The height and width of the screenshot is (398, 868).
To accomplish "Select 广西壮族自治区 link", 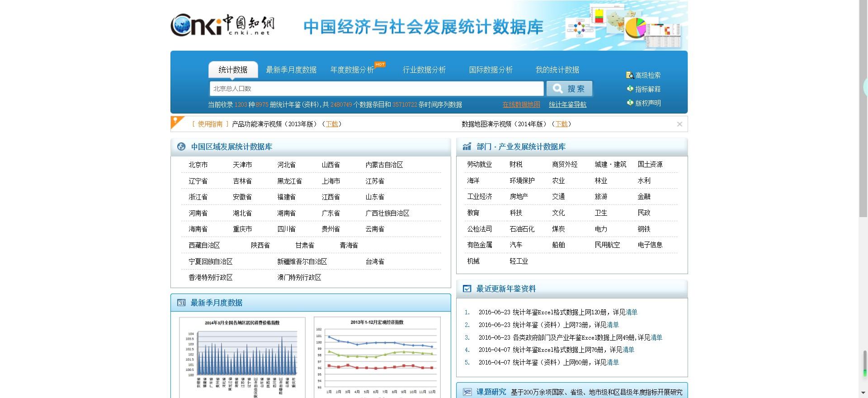I will [x=387, y=213].
